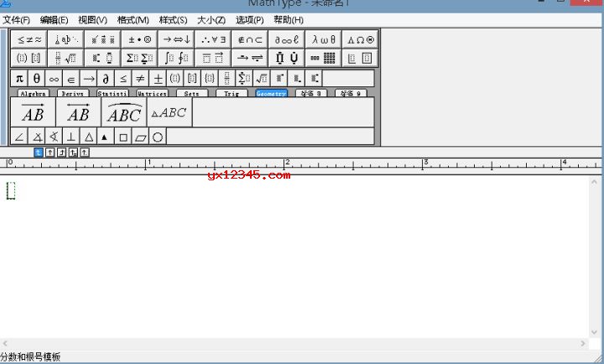
Task: Open fraction and radical templates palette
Action: pos(66,58)
